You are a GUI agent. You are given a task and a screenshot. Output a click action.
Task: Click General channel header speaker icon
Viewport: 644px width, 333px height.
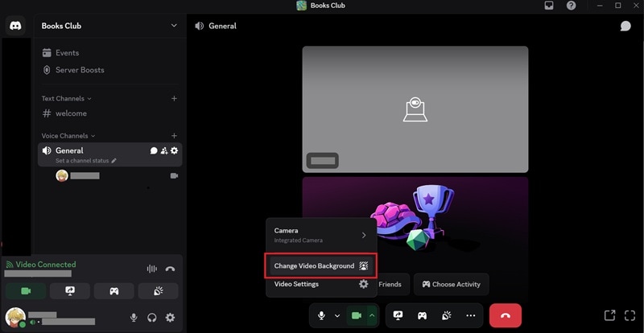[x=199, y=26]
